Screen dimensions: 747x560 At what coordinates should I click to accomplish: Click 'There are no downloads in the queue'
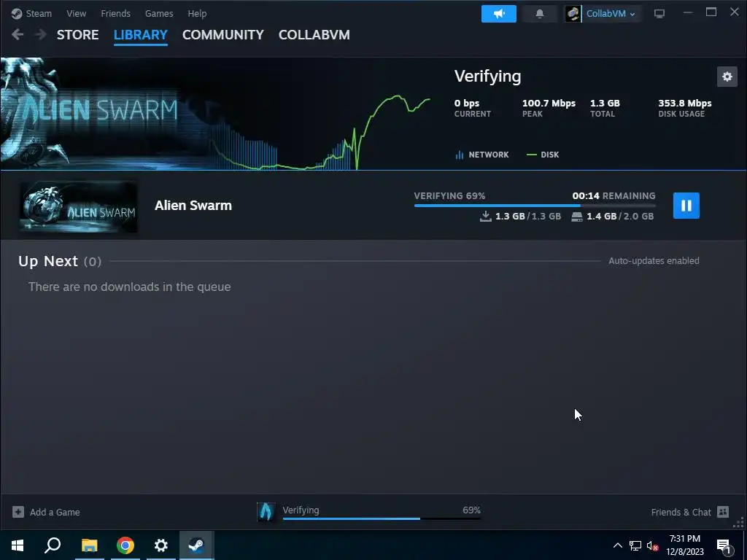coord(130,287)
